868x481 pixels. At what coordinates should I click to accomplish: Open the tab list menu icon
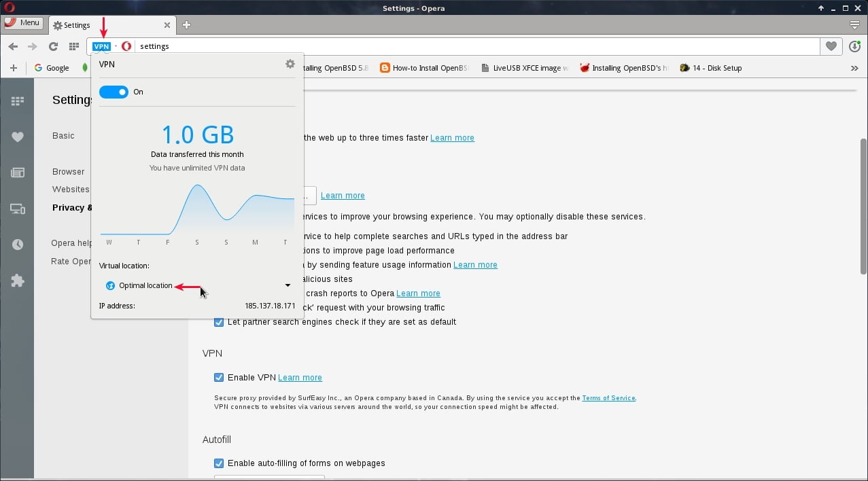854,24
